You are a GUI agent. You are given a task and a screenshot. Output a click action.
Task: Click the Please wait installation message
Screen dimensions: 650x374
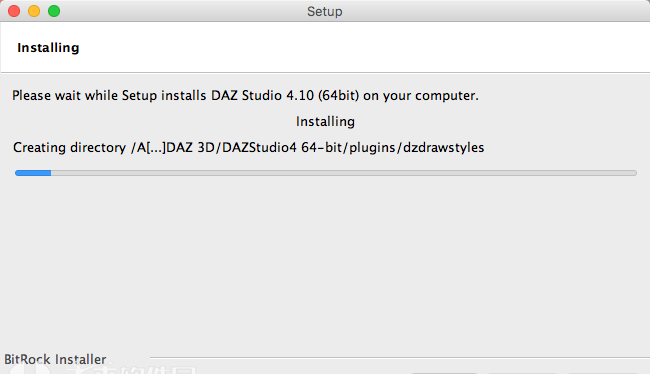point(245,96)
